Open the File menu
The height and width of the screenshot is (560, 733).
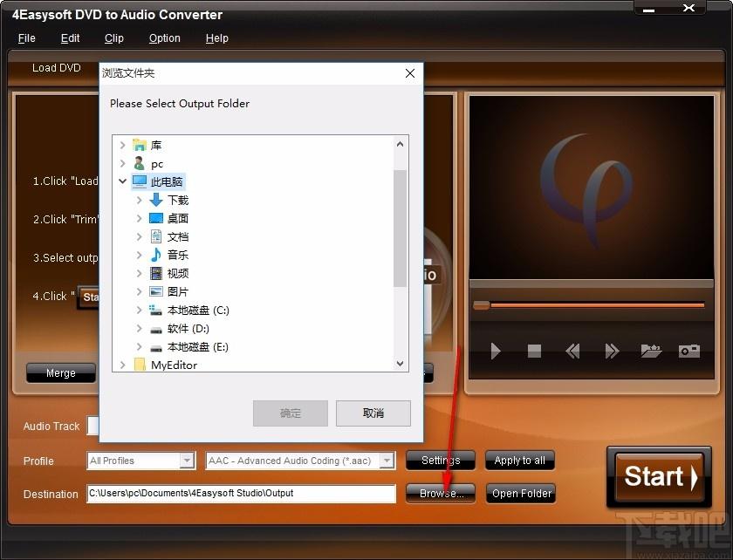tap(27, 38)
